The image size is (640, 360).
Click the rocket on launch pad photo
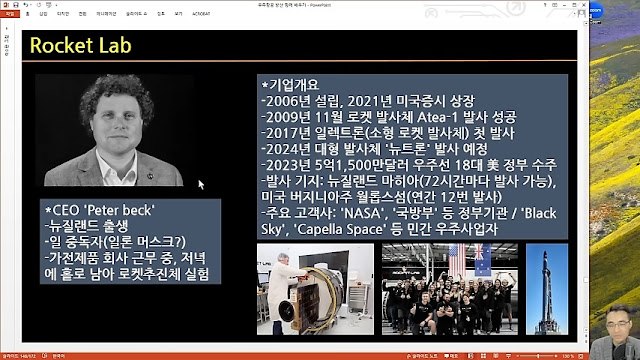pyautogui.click(x=547, y=289)
